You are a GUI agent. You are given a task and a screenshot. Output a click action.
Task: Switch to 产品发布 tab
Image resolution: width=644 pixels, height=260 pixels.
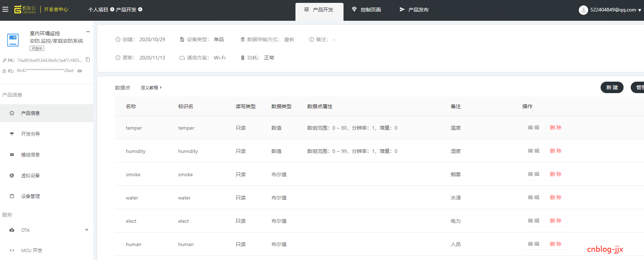click(414, 10)
